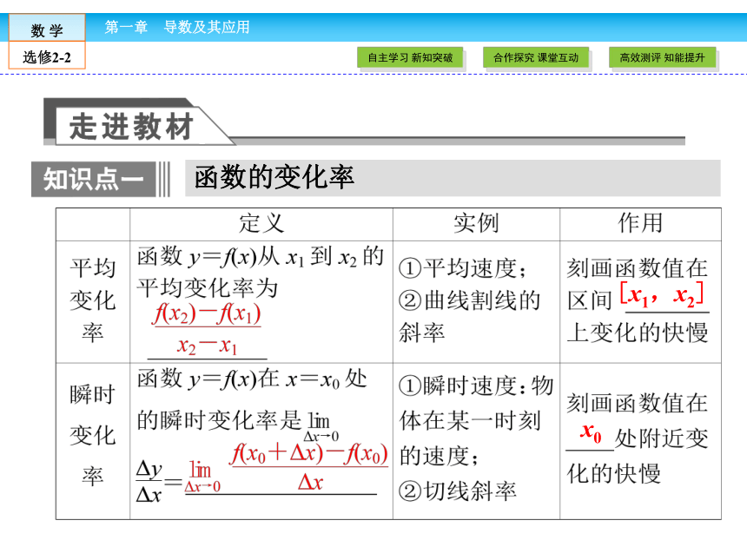Select the 瞬时变化率 row header cell
The image size is (747, 560).
[93, 441]
